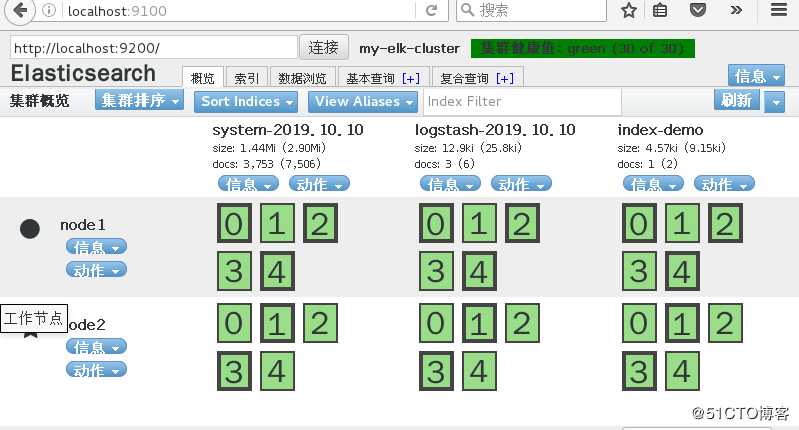Open the 集群排序 dropdown

139,100
